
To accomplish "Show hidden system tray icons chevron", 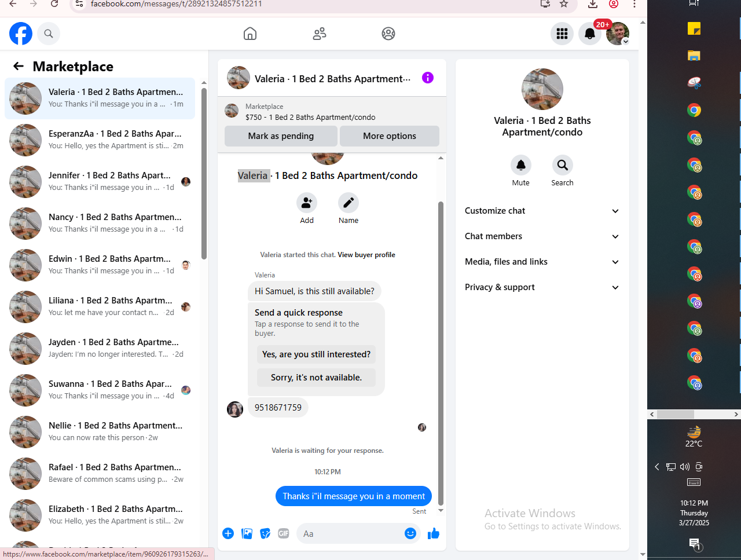I will [x=657, y=467].
